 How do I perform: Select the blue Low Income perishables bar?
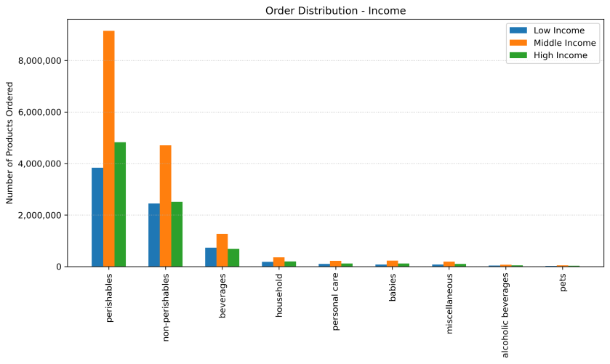[x=97, y=217]
